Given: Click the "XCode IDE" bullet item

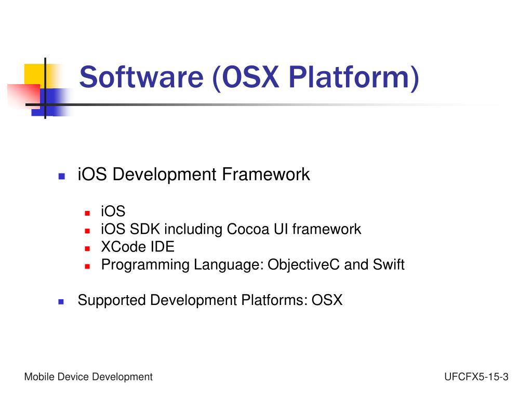Looking at the screenshot, I should pos(138,247).
